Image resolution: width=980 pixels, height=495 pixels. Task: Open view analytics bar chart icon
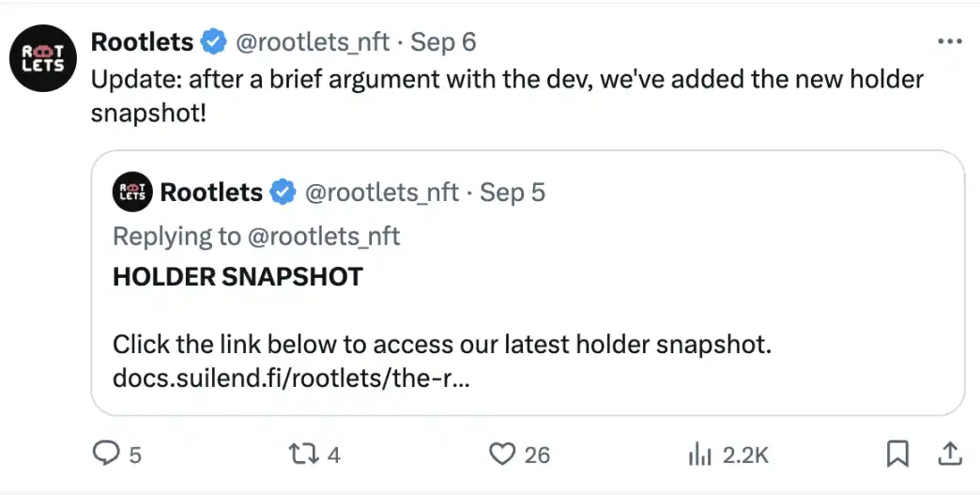coord(699,455)
